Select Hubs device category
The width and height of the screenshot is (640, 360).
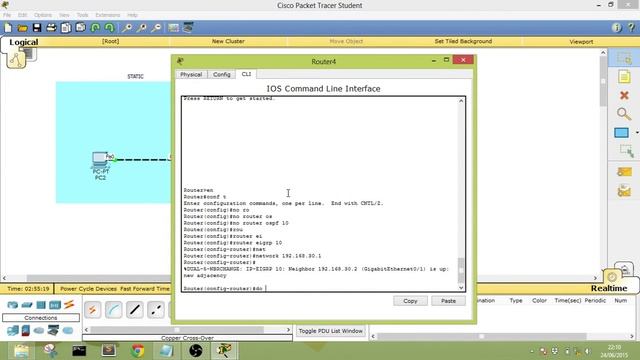(41, 304)
